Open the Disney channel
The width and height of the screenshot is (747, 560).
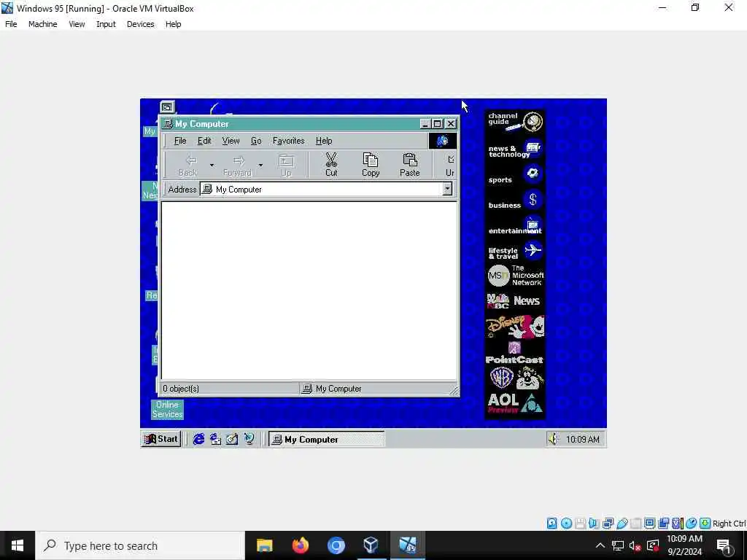[515, 327]
